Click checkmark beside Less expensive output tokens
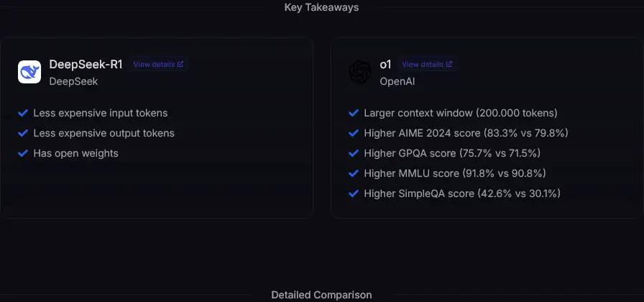The image size is (644, 302). (x=23, y=133)
